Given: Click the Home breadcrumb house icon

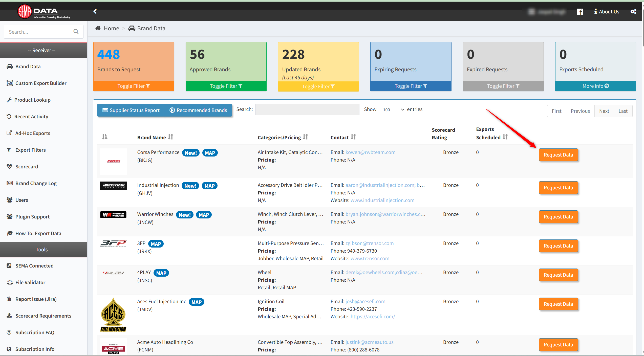Looking at the screenshot, I should (x=98, y=28).
